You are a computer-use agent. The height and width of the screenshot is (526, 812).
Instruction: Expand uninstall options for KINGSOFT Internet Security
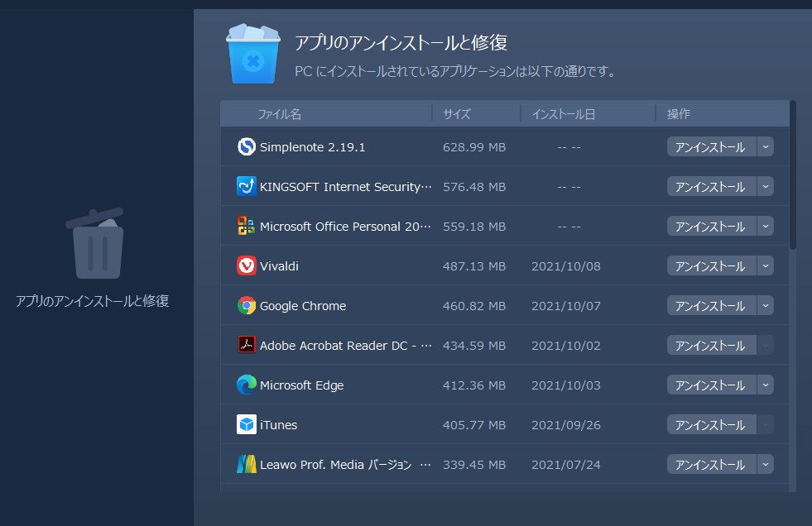click(x=766, y=186)
